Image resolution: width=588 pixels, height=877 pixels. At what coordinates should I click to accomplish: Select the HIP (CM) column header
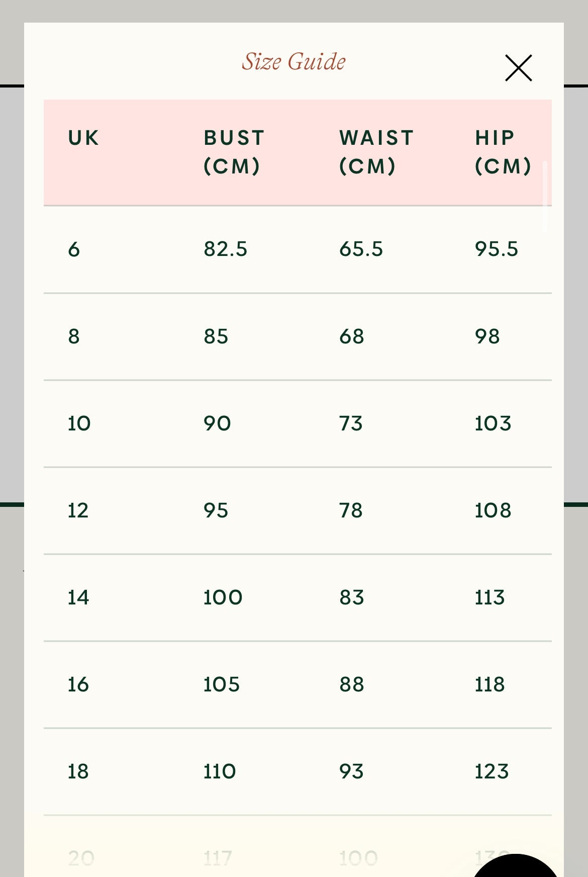503,152
